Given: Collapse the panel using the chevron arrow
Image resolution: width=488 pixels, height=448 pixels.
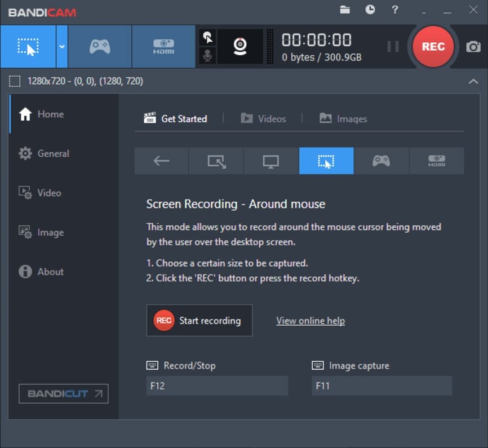Looking at the screenshot, I should (473, 82).
